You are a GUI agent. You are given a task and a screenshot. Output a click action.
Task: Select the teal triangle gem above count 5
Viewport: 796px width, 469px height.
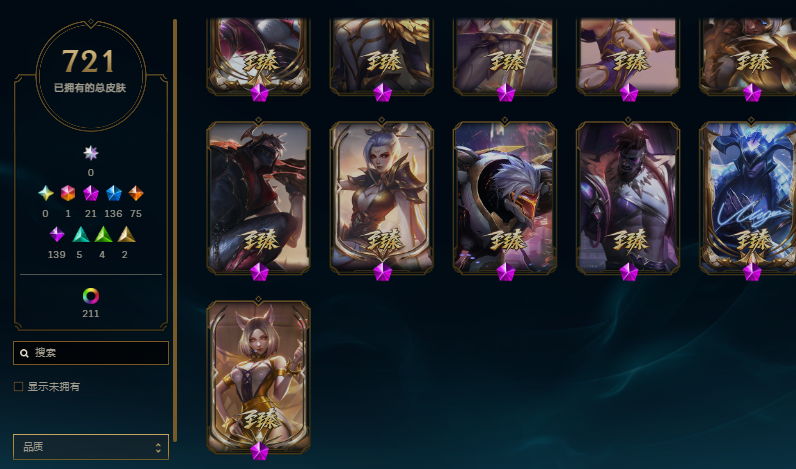point(80,234)
